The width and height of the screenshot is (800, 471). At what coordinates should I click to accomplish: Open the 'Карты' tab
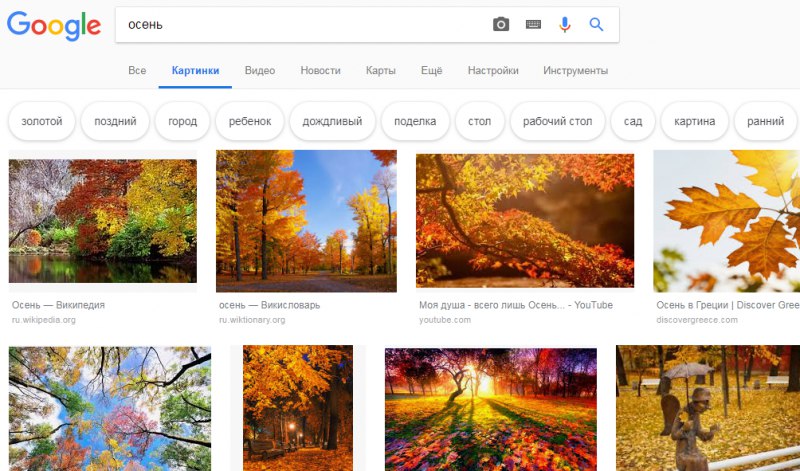(x=381, y=70)
